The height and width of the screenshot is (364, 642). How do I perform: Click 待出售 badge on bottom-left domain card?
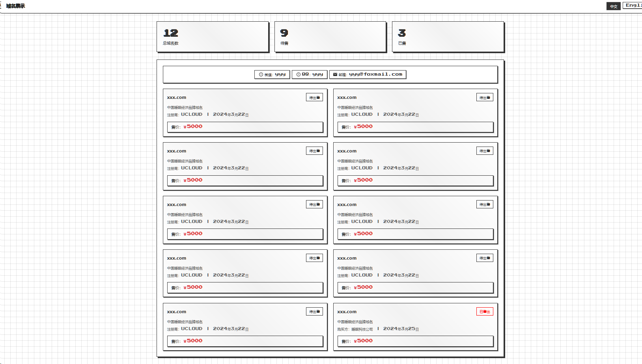314,312
